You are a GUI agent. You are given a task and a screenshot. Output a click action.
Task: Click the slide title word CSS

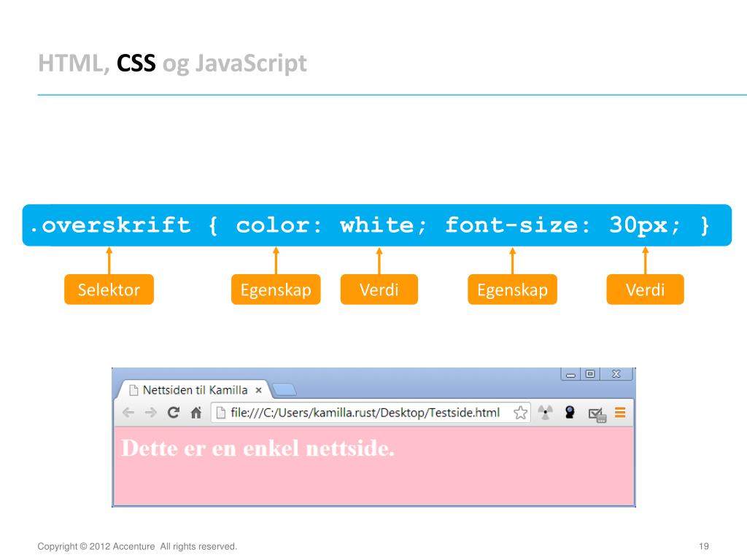pyautogui.click(x=136, y=63)
